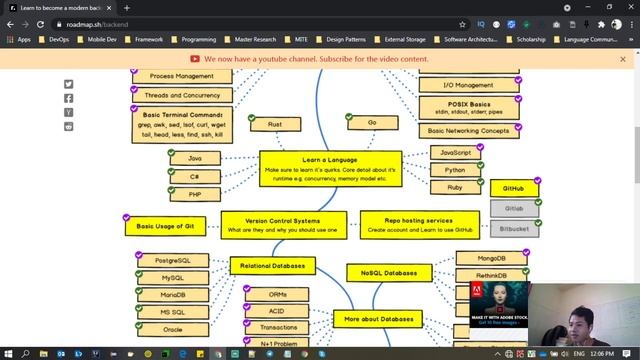This screenshot has width=640, height=360.
Task: Share the roadmap on Facebook
Action: 69,98
